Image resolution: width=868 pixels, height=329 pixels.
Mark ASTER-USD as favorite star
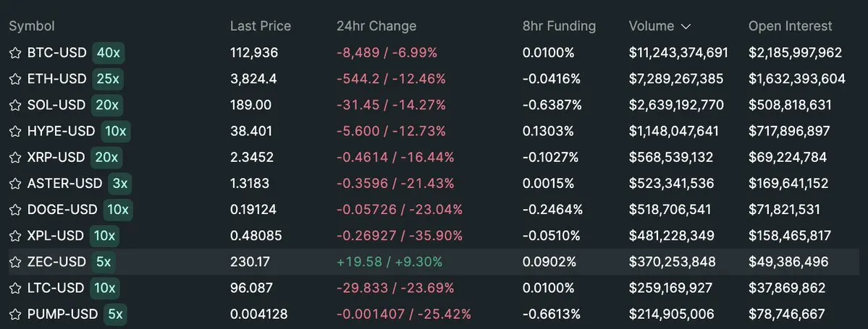click(x=15, y=184)
